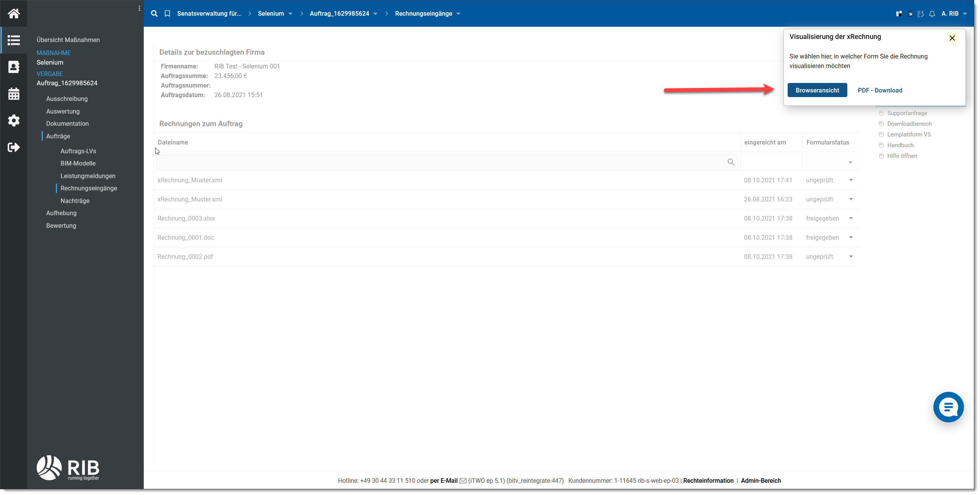Click the envelope icon beside per E-Mail
This screenshot has width=980, height=495.
(463, 481)
